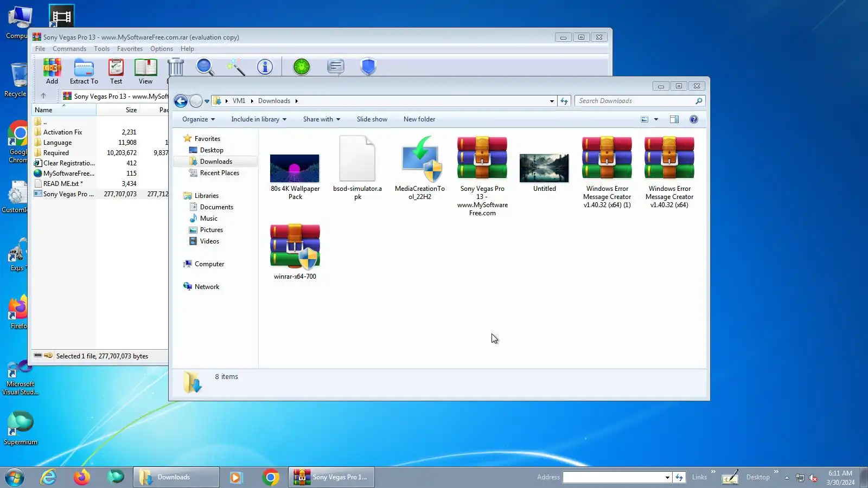
Task: Open the Commands menu in WinRAR
Action: pyautogui.click(x=69, y=49)
